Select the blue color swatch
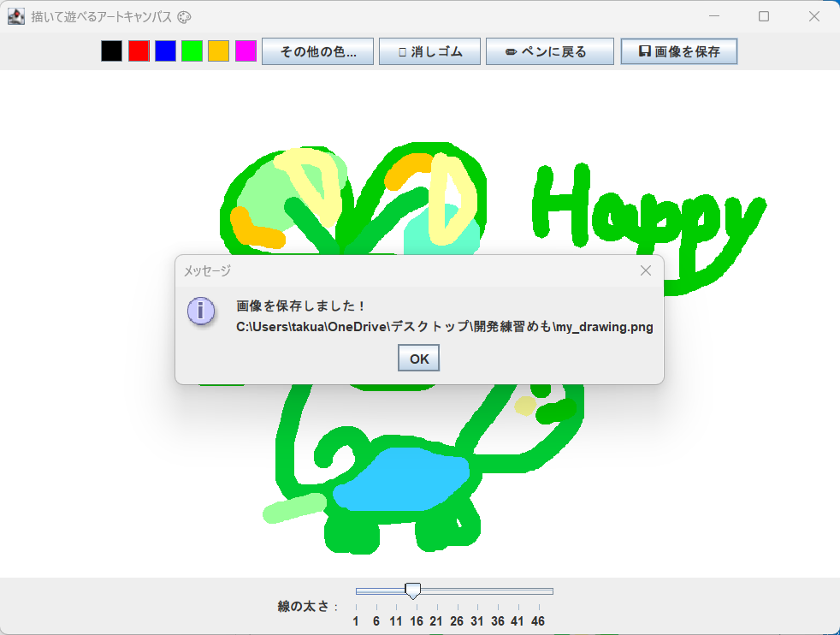840x635 pixels. click(164, 50)
